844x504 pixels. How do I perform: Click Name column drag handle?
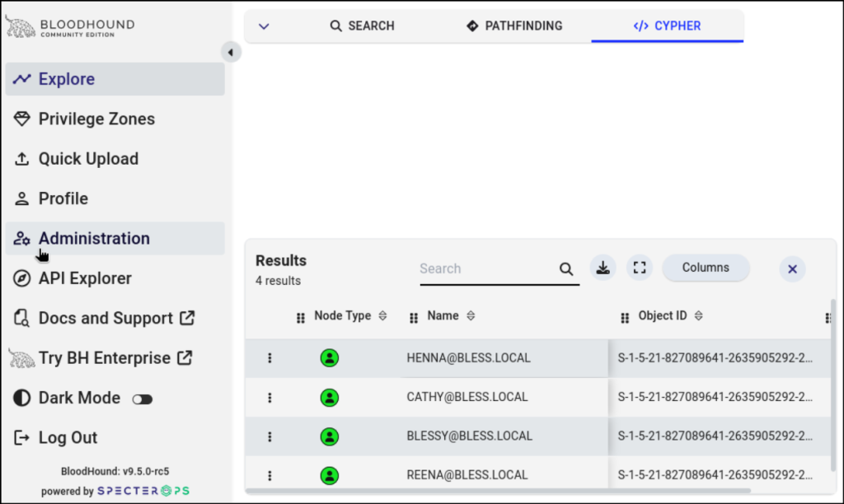[x=414, y=318]
